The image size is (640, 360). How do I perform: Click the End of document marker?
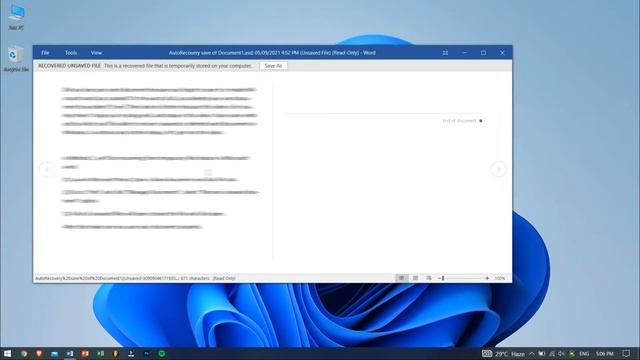pos(462,121)
